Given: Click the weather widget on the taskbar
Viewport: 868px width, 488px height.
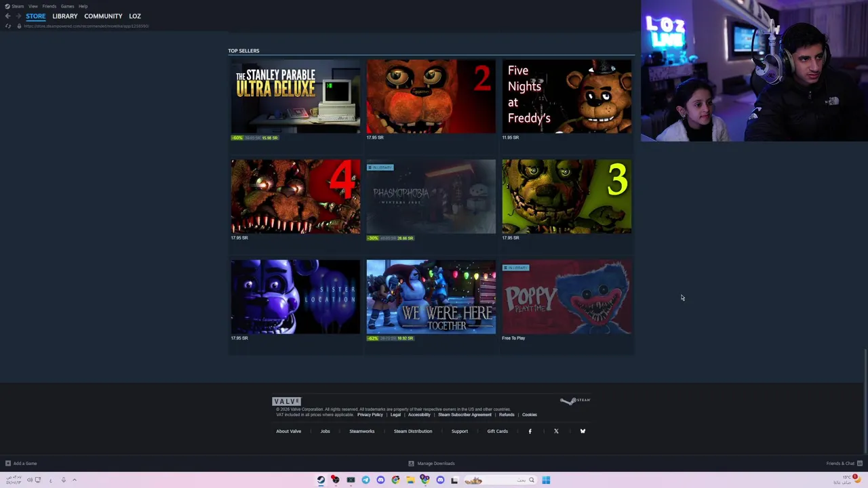Looking at the screenshot, I should pos(847,480).
